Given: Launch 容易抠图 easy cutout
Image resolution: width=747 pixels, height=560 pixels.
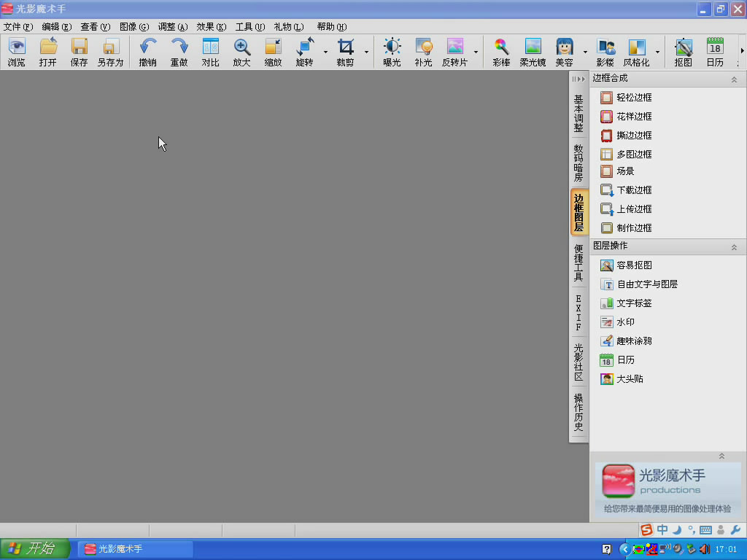Looking at the screenshot, I should pos(626,265).
